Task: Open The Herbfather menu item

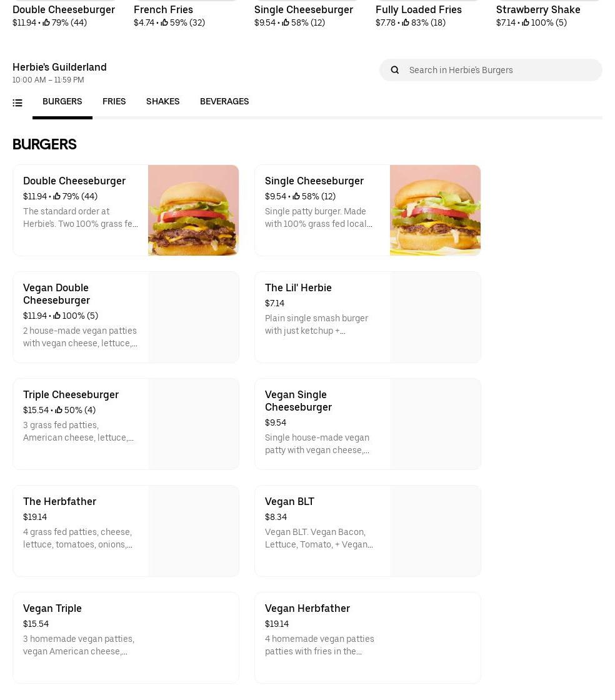Action: pos(126,531)
